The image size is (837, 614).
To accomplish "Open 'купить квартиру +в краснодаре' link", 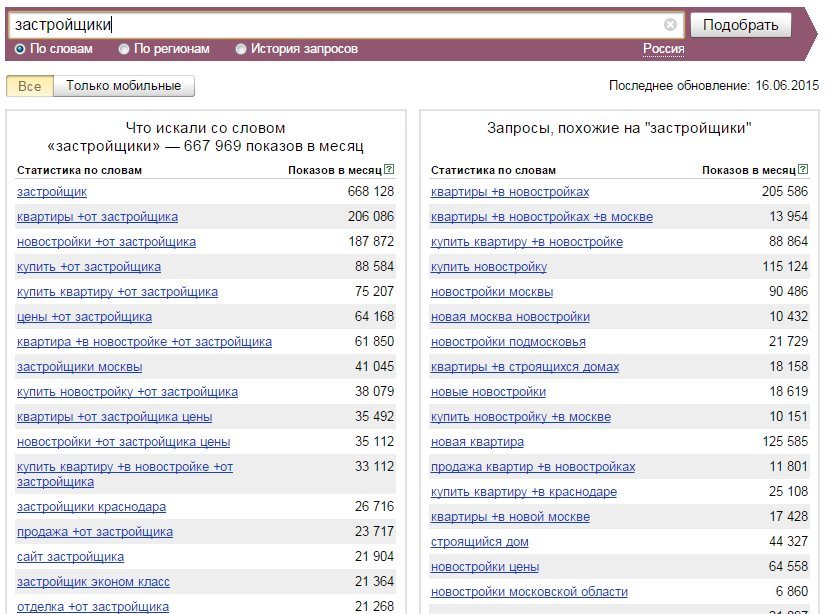I will coord(524,492).
